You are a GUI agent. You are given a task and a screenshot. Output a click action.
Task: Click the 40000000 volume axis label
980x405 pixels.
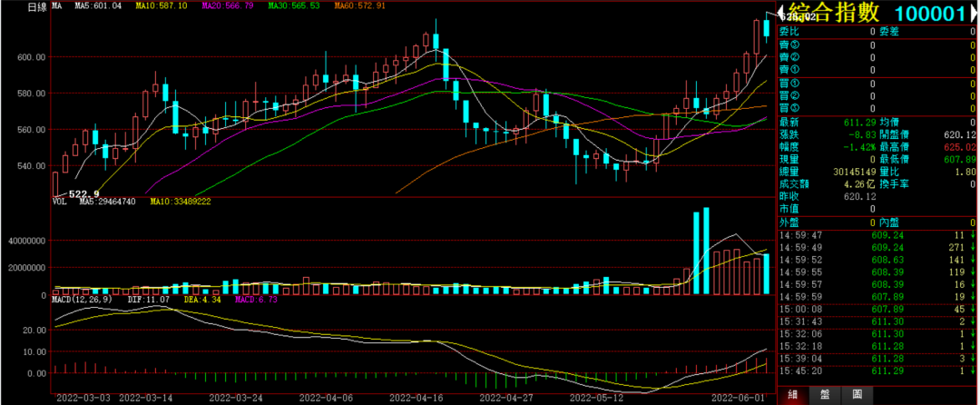tap(25, 241)
